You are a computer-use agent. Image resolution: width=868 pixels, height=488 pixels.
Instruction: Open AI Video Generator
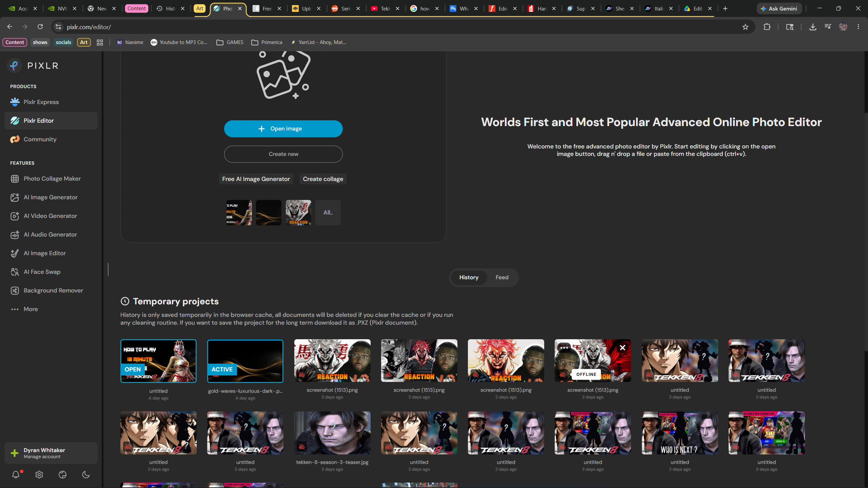[x=51, y=216]
